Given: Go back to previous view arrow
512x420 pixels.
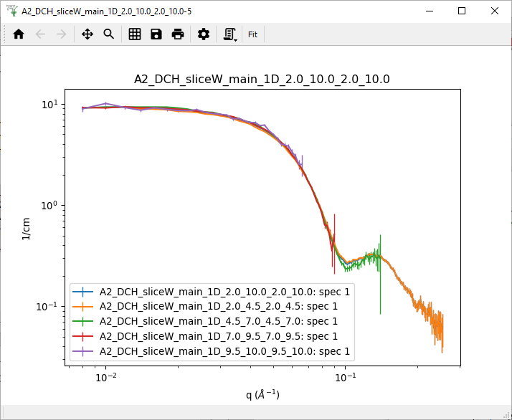Looking at the screenshot, I should [x=40, y=34].
